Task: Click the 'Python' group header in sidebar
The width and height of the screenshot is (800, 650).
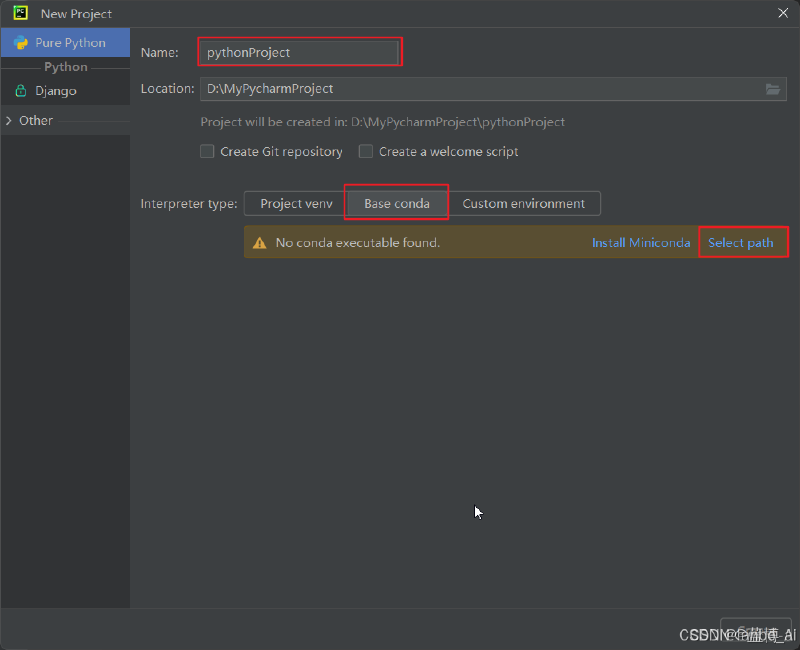Action: (x=66, y=67)
